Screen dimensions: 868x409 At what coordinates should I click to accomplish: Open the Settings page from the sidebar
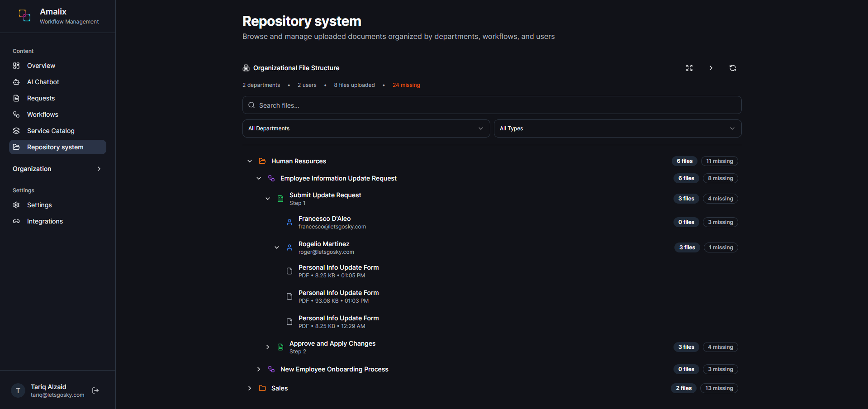(39, 205)
